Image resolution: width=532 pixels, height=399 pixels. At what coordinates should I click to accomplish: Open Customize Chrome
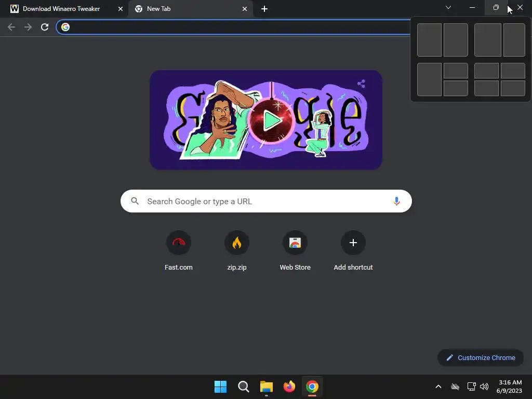tap(481, 357)
